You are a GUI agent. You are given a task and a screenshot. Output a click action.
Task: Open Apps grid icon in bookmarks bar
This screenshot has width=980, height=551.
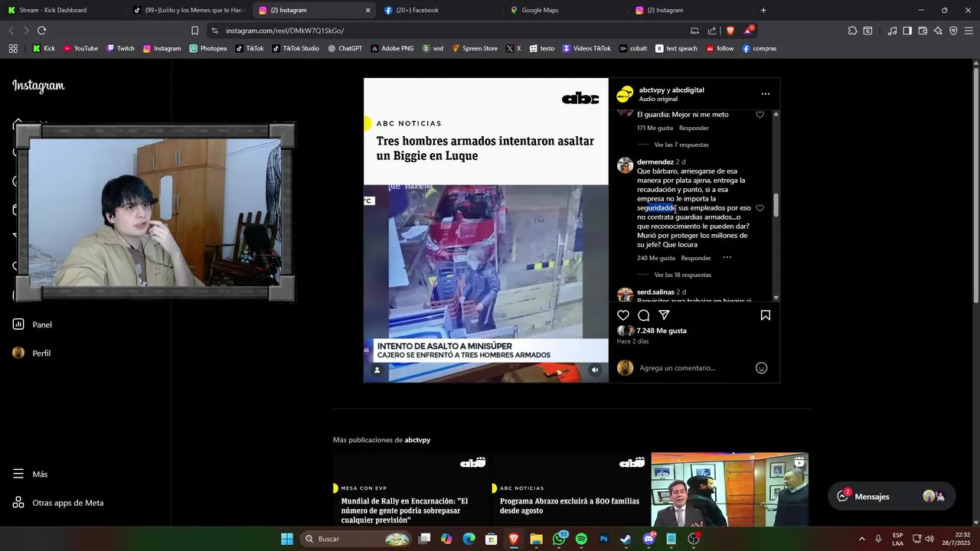pyautogui.click(x=13, y=48)
